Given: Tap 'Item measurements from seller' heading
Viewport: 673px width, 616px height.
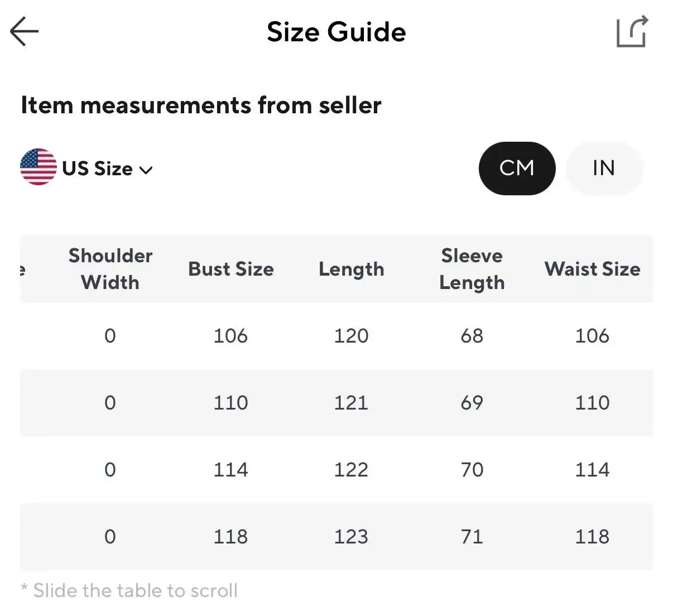Looking at the screenshot, I should [201, 105].
